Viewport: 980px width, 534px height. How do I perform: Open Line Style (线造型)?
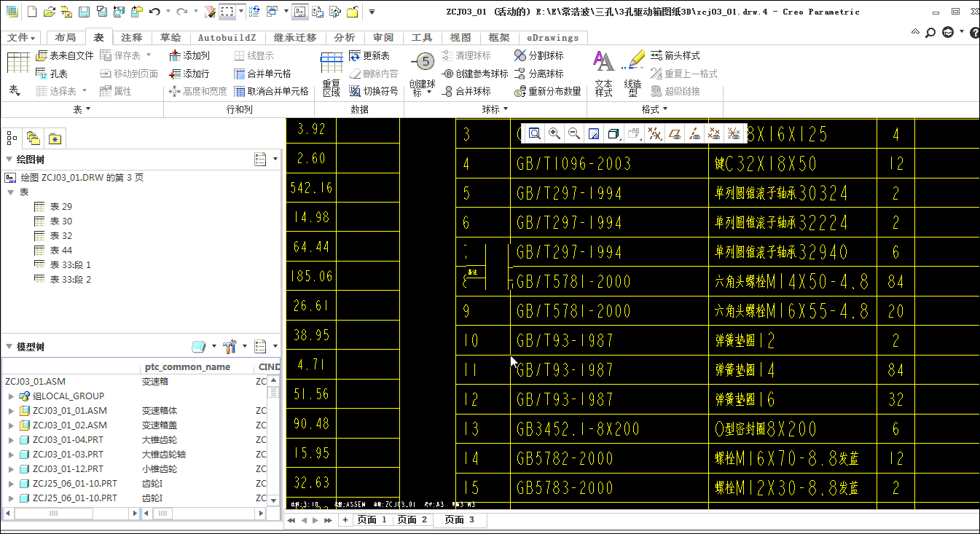click(x=633, y=74)
